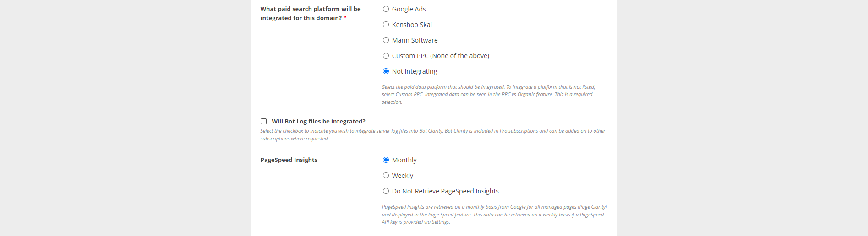This screenshot has height=236, width=868.
Task: Select Do Not Retrieve PageSpeed Insights radio
Action: 386,191
